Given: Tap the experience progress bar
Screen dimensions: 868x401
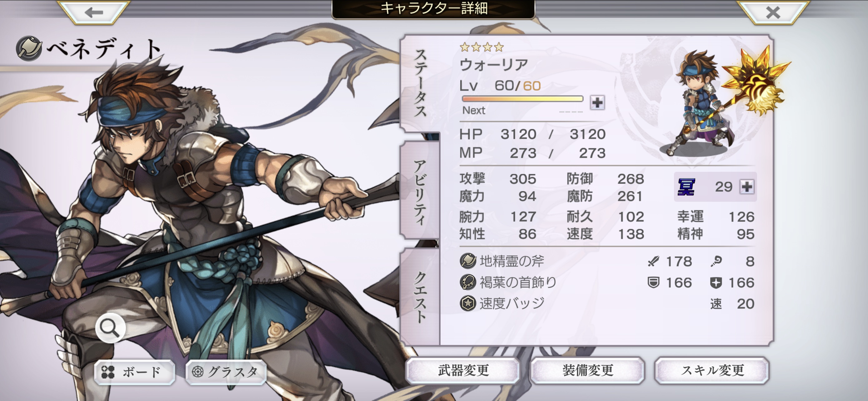Looking at the screenshot, I should tap(522, 99).
